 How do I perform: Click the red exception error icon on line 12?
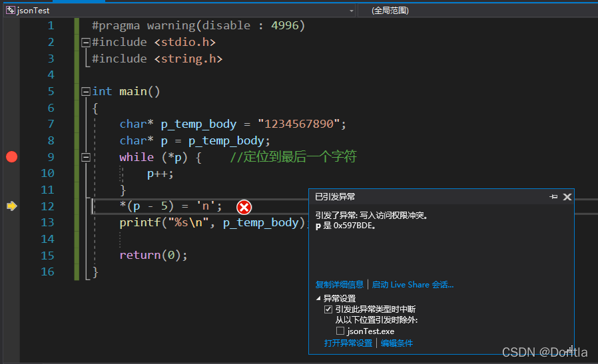click(244, 208)
